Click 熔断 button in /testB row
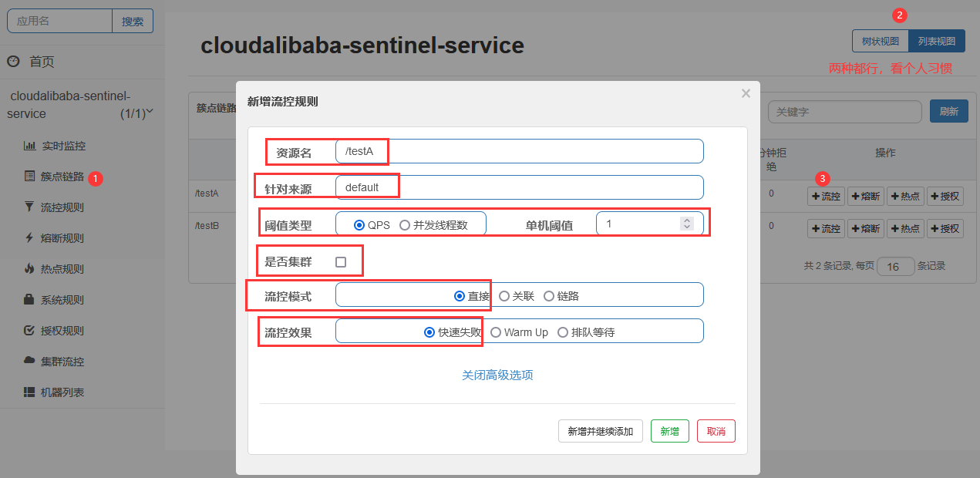 pos(866,229)
